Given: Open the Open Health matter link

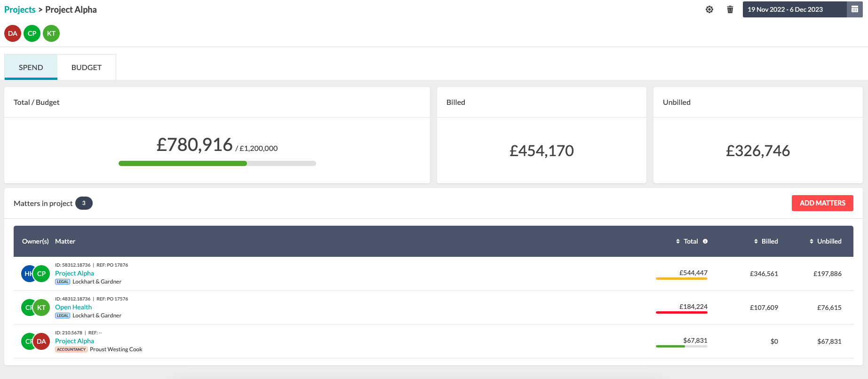Looking at the screenshot, I should click(73, 307).
